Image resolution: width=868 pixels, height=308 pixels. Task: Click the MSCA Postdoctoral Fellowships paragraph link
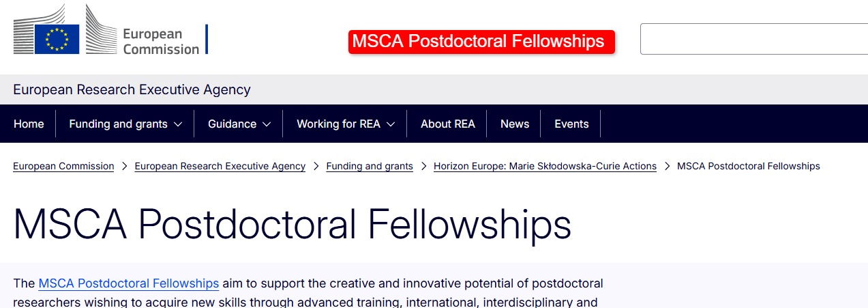pos(129,283)
